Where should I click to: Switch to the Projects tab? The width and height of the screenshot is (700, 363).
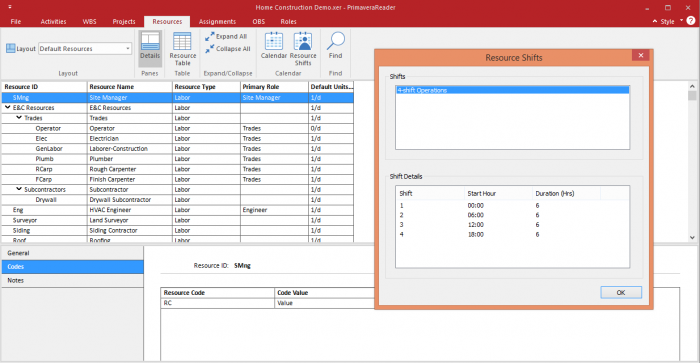coord(124,21)
